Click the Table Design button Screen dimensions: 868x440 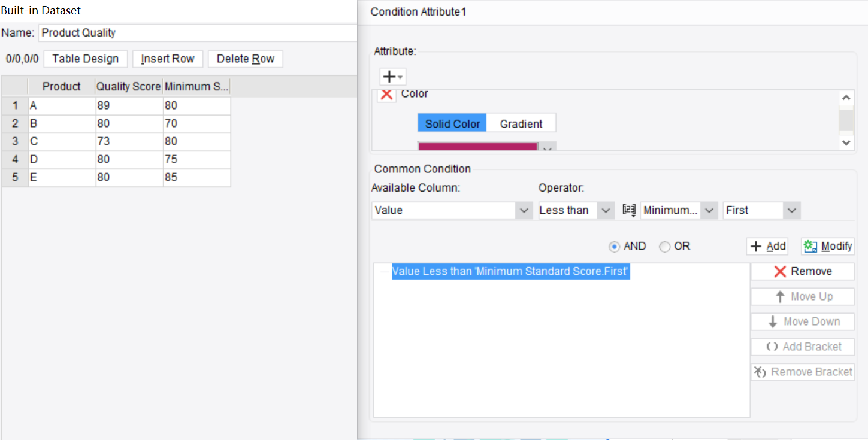(86, 59)
